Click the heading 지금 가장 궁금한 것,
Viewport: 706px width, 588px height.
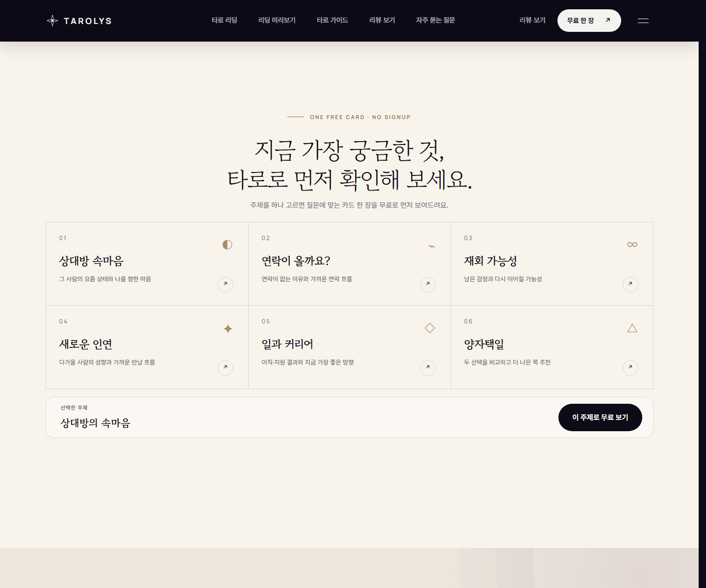click(x=350, y=150)
